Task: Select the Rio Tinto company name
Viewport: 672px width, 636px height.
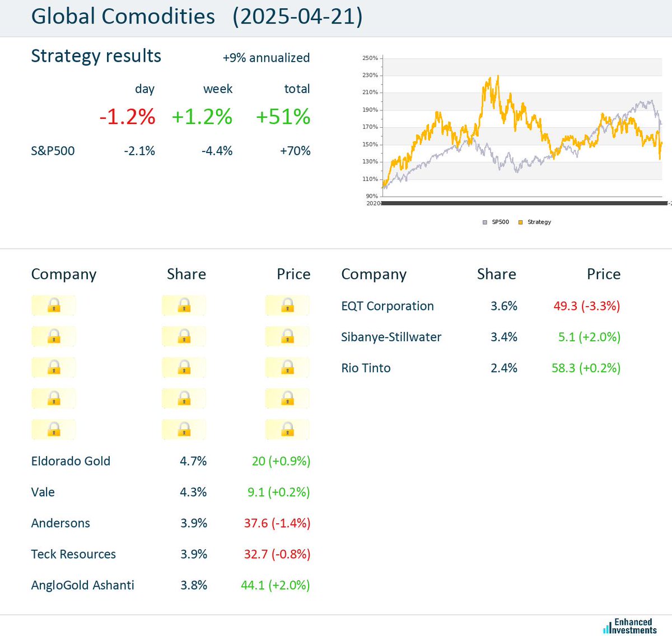Action: click(366, 368)
